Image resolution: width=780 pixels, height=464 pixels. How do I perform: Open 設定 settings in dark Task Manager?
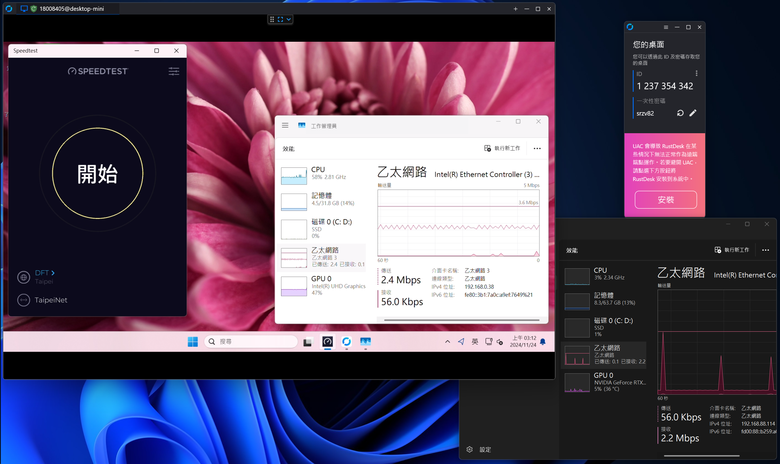479,450
